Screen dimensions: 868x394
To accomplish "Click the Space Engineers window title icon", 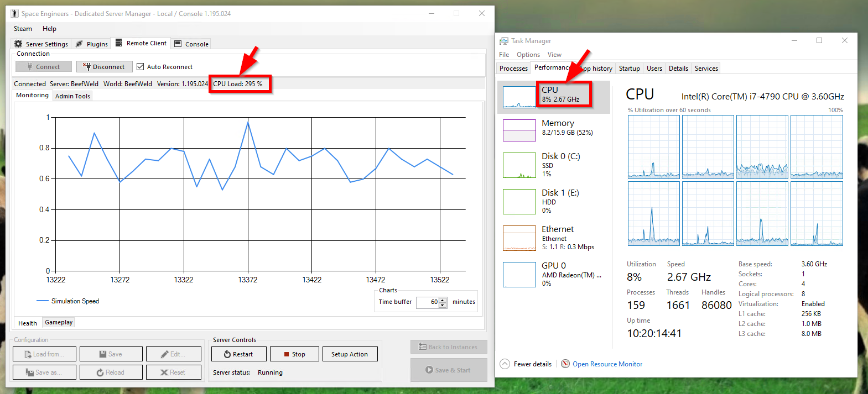I will (14, 13).
